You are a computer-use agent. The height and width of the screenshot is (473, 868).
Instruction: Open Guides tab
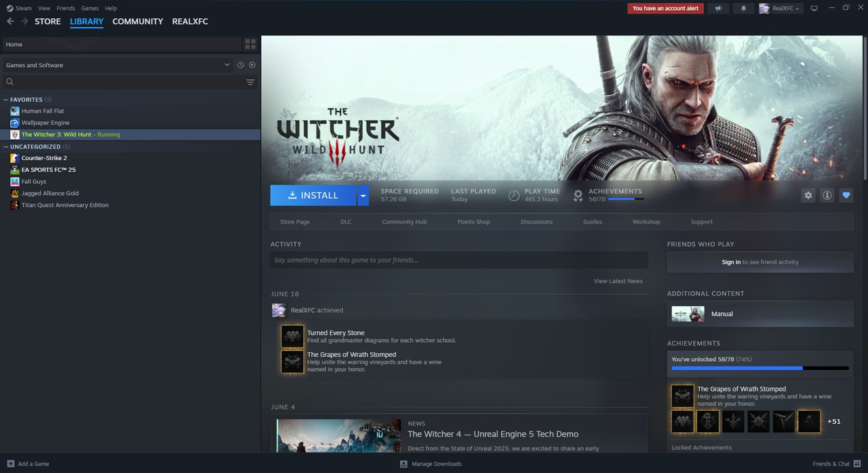point(593,222)
